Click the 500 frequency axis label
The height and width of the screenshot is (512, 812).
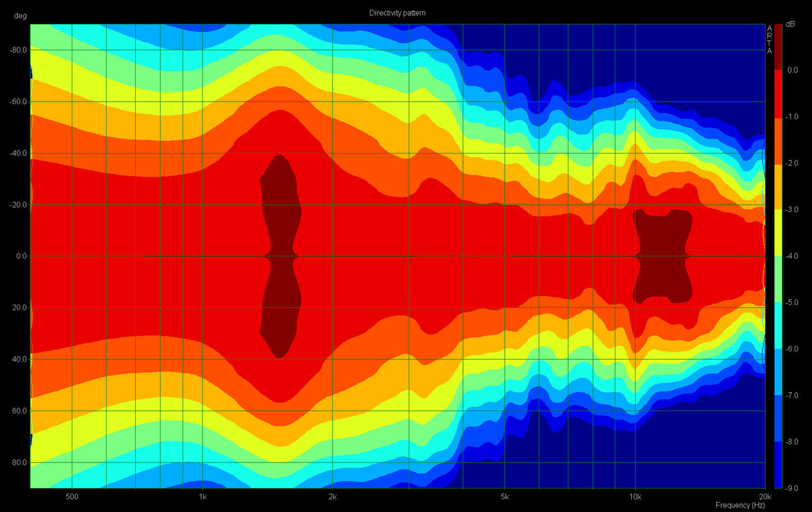72,496
